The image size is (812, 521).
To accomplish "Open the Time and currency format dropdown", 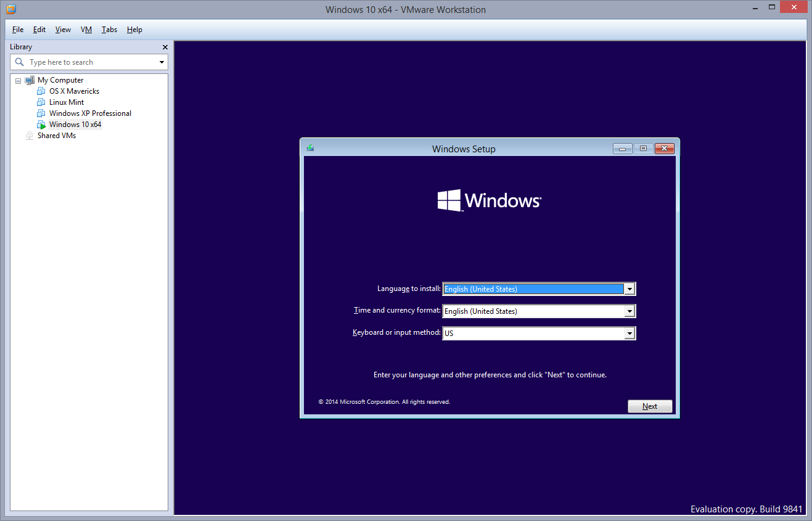I will coord(630,311).
